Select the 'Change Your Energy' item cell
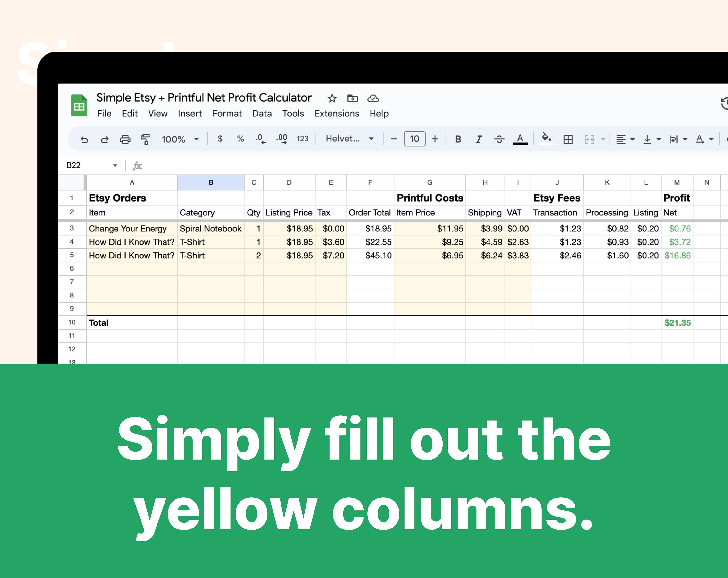This screenshot has width=728, height=578. (x=132, y=229)
